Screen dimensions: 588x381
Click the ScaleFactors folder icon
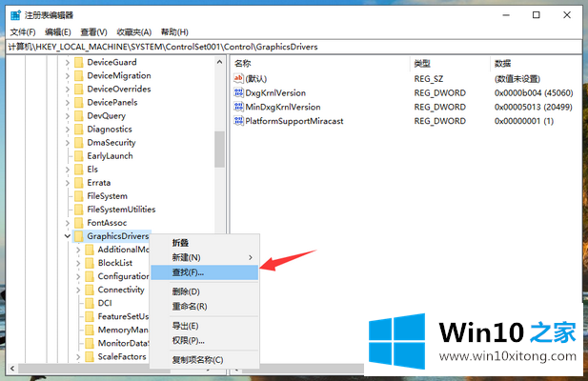coord(90,356)
